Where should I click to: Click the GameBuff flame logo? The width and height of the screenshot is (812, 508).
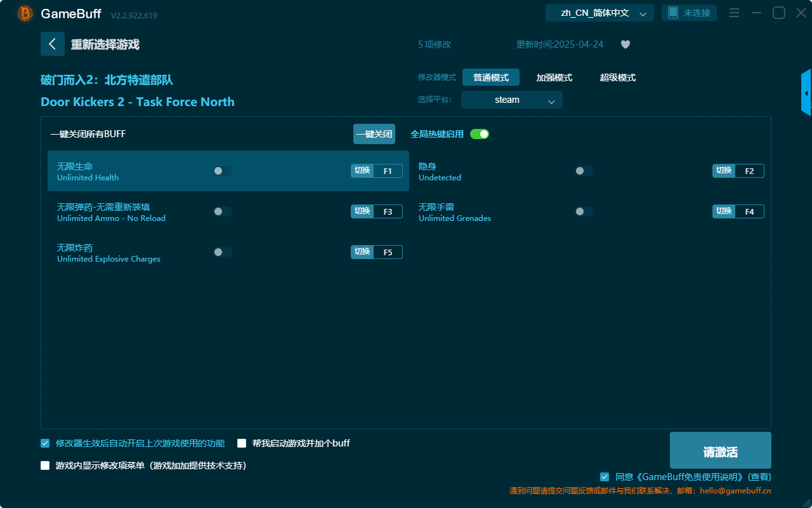coord(24,13)
